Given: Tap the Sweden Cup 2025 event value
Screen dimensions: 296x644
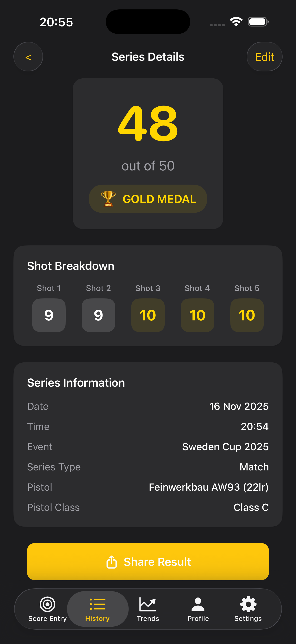Looking at the screenshot, I should [x=225, y=447].
